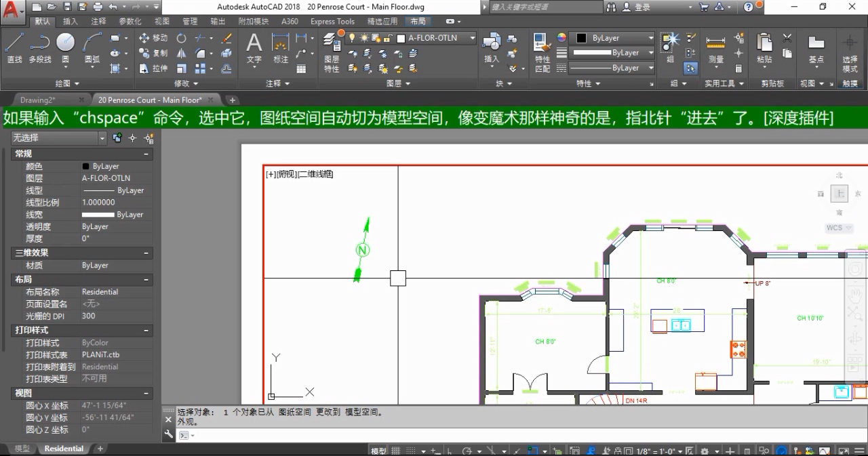Click the Stretch (拉伸) tool

pos(153,68)
